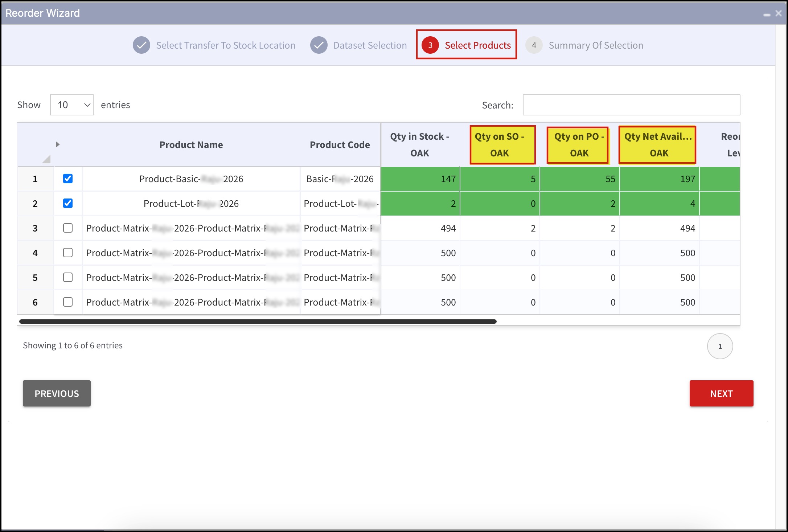Uncheck the Product-Lot row checkbox
This screenshot has width=788, height=532.
(68, 203)
